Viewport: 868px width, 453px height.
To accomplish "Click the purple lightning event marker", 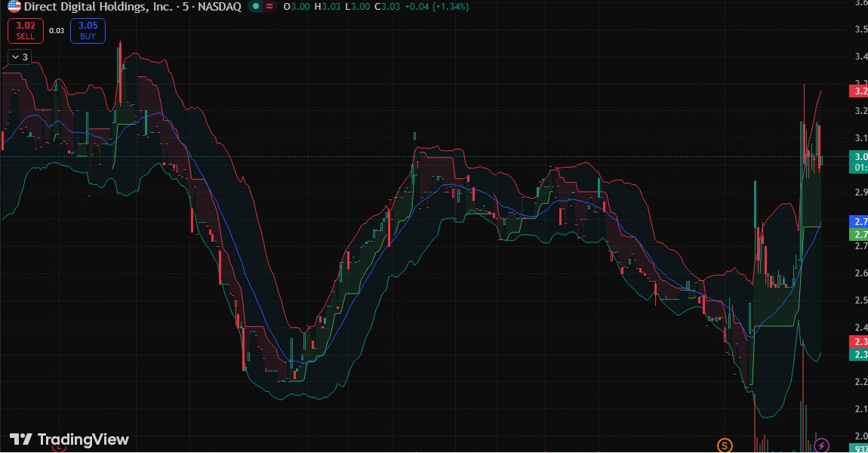I will tap(822, 445).
